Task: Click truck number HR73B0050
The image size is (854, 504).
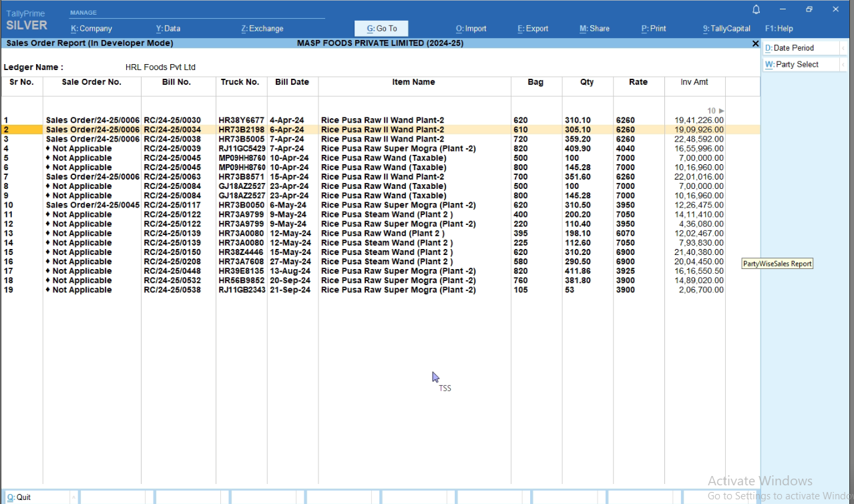Action: [x=242, y=205]
